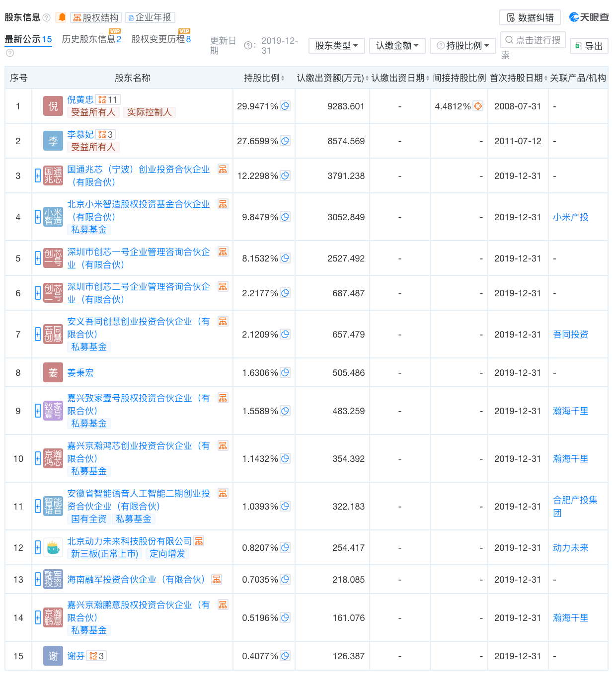This screenshot has height=694, width=616.
Task: Open the 认缴金额 filter dropdown
Action: [397, 46]
